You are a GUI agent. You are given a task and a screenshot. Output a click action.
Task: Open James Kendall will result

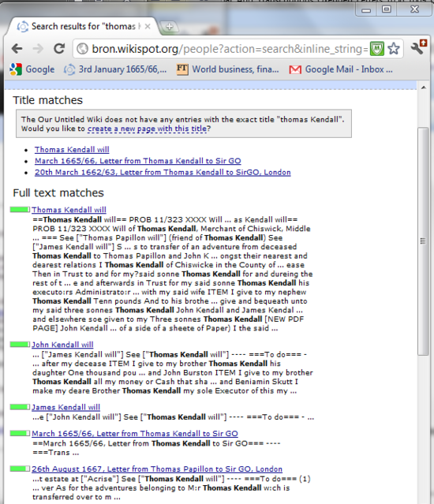click(65, 407)
